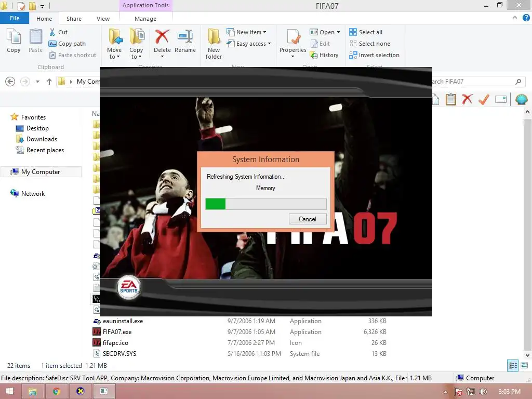Click Paste shortcut in ribbon
The image size is (532, 399).
pyautogui.click(x=73, y=55)
